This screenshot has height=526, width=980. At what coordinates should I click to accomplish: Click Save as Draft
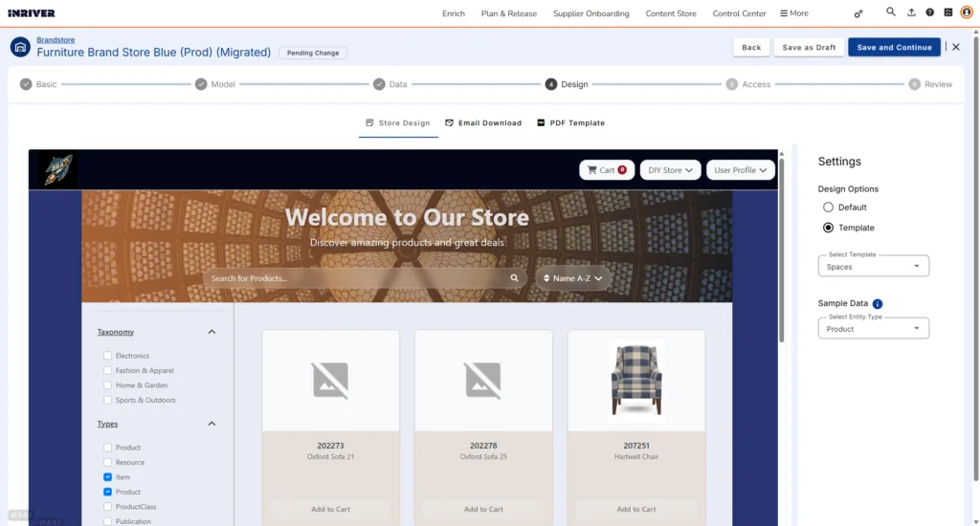pos(809,47)
